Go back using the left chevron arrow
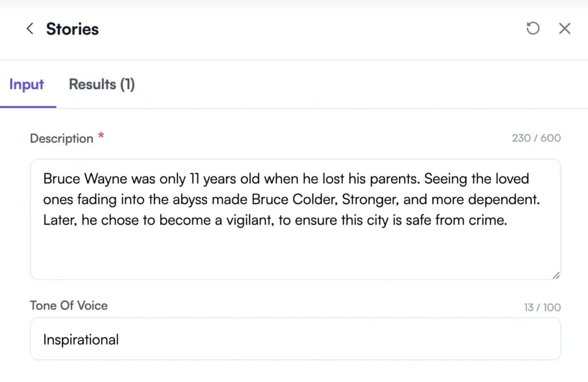 pyautogui.click(x=30, y=29)
